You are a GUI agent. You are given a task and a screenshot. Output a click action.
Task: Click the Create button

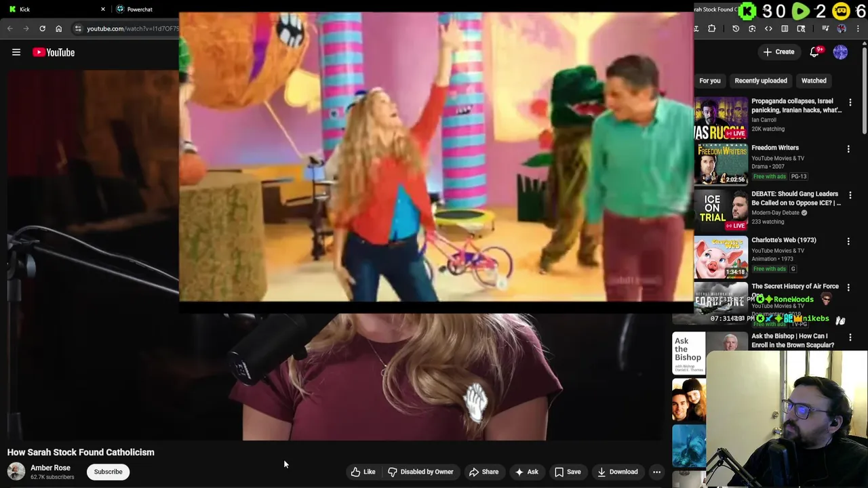[x=778, y=52]
